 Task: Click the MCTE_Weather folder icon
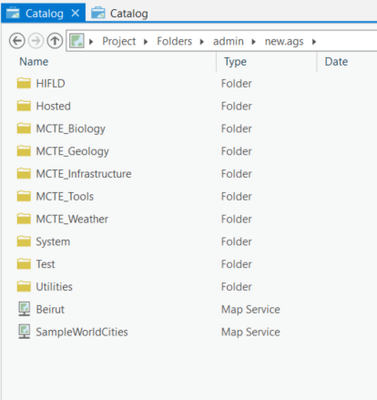coord(24,219)
